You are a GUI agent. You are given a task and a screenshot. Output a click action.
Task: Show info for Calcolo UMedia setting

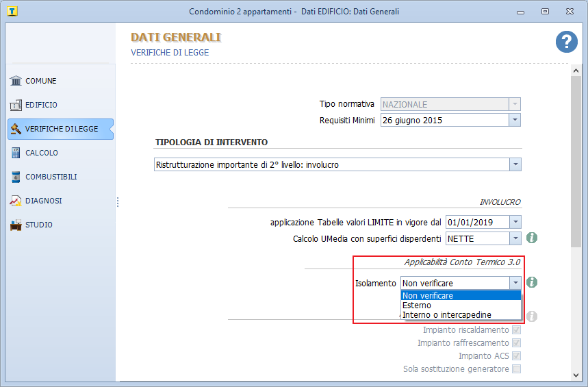(531, 238)
